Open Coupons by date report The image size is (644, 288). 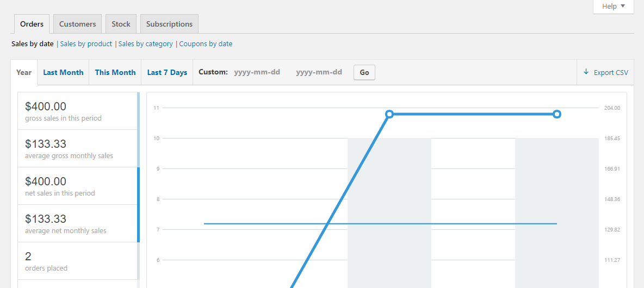(206, 44)
